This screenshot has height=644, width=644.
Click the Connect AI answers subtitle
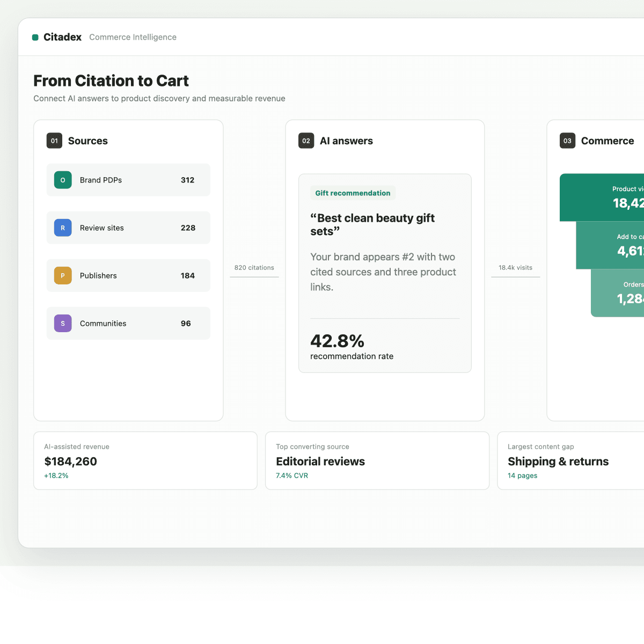(x=159, y=99)
